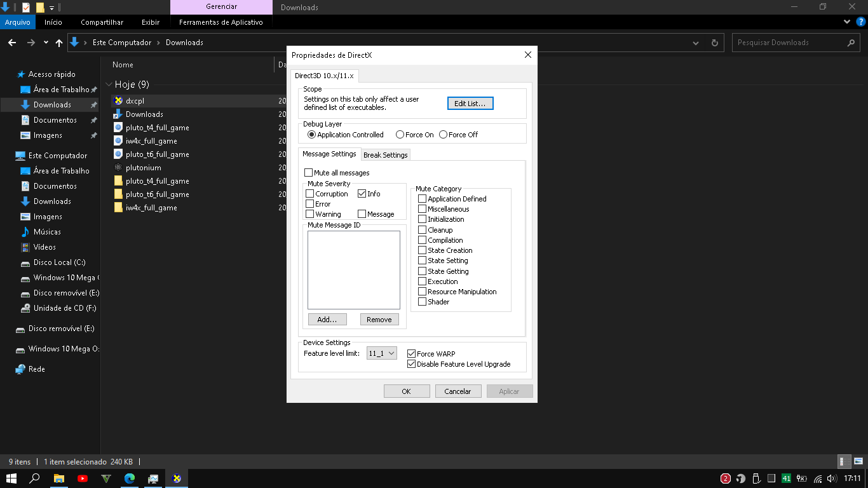The width and height of the screenshot is (868, 488).
Task: Select Músicas in the navigation pane
Action: [x=47, y=232]
